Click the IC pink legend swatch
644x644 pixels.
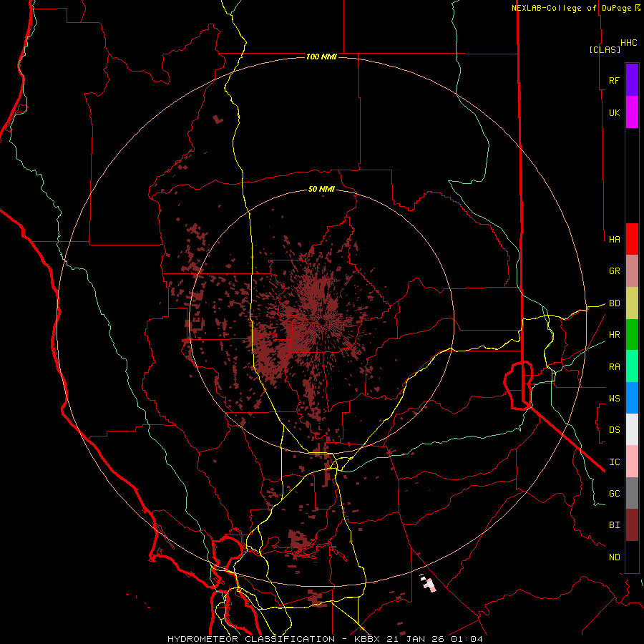point(632,462)
